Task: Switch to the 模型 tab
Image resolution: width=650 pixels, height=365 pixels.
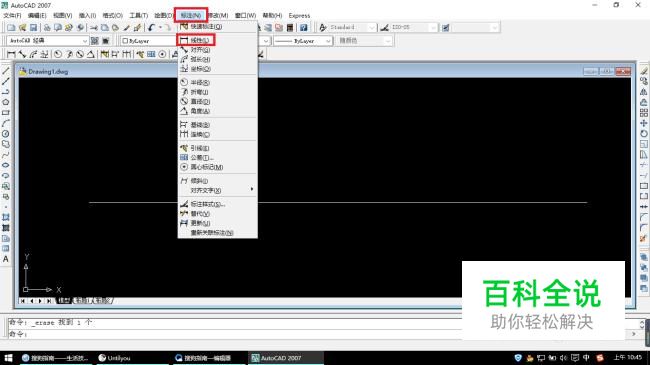Action: pos(63,301)
